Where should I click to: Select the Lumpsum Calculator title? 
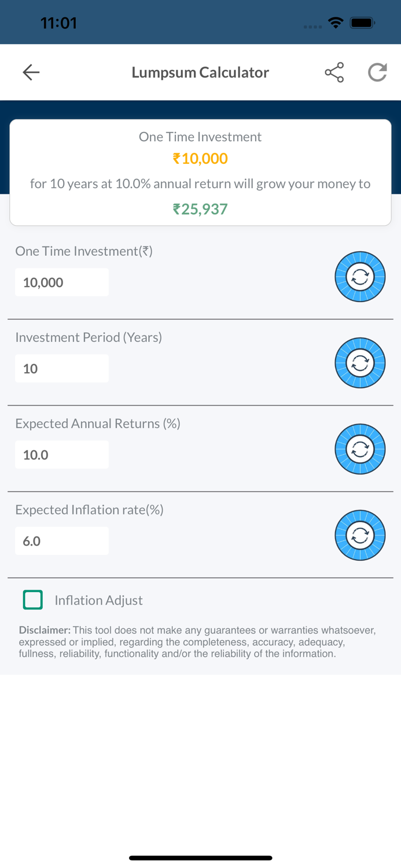click(x=200, y=72)
